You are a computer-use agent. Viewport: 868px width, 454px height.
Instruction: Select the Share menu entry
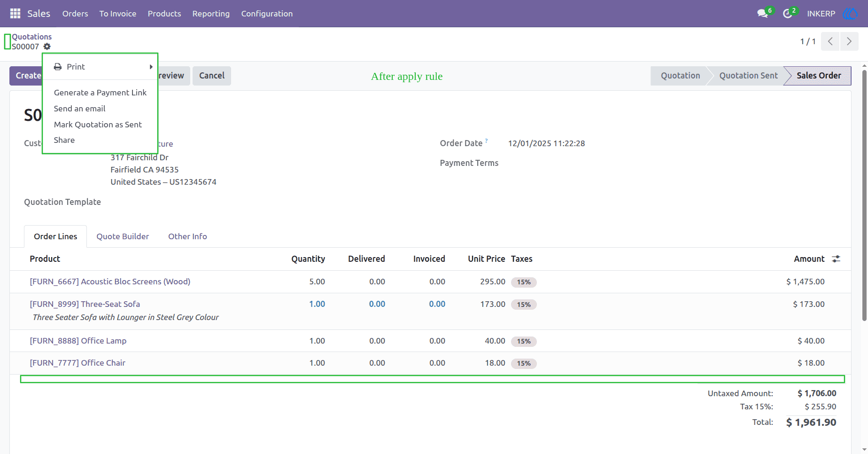pyautogui.click(x=64, y=140)
